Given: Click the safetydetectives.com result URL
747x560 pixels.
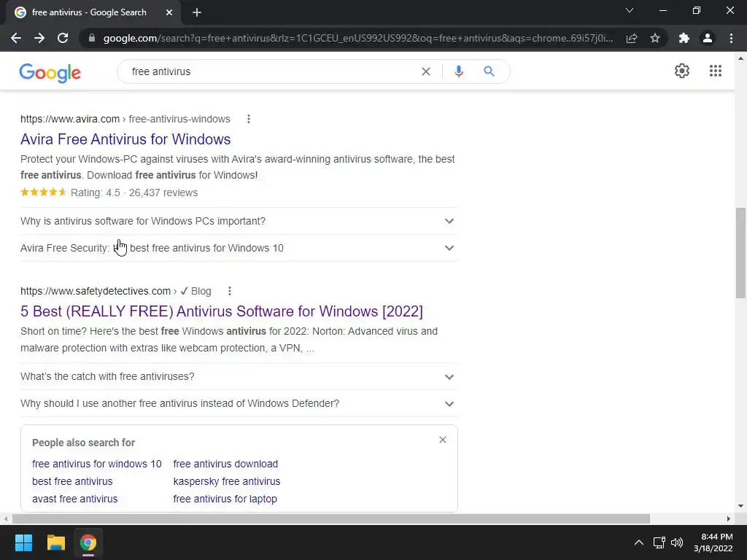Looking at the screenshot, I should [x=116, y=291].
